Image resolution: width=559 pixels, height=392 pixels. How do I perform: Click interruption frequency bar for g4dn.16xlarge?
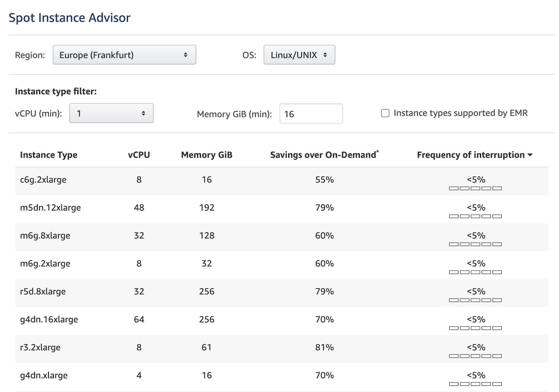475,328
